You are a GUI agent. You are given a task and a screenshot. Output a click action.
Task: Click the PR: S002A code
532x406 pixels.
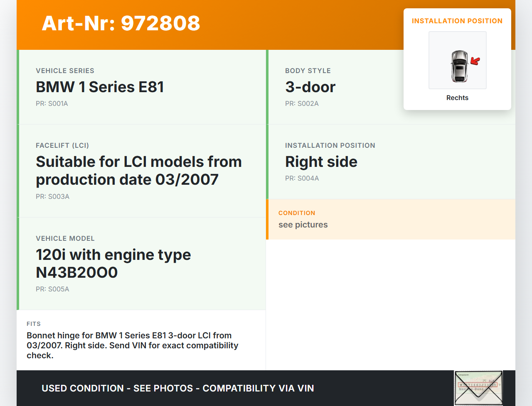(302, 104)
